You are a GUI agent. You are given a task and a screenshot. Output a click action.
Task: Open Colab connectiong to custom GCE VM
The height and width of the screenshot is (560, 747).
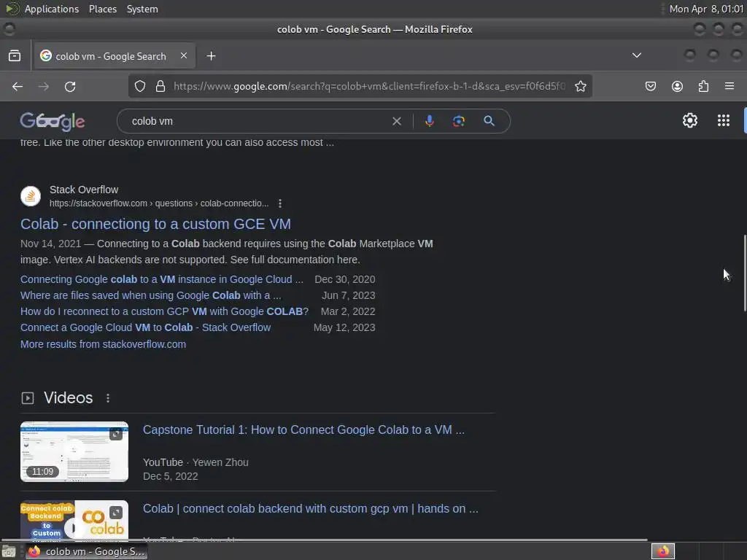[155, 224]
